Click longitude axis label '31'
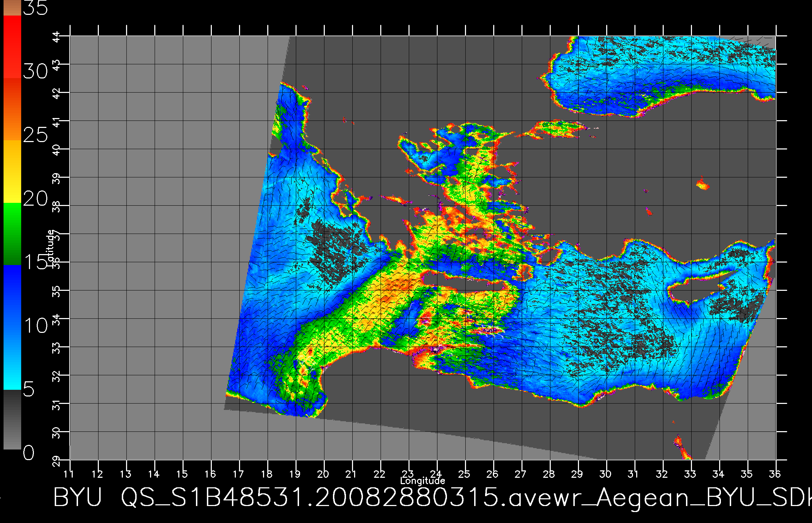The width and height of the screenshot is (812, 523). (634, 474)
